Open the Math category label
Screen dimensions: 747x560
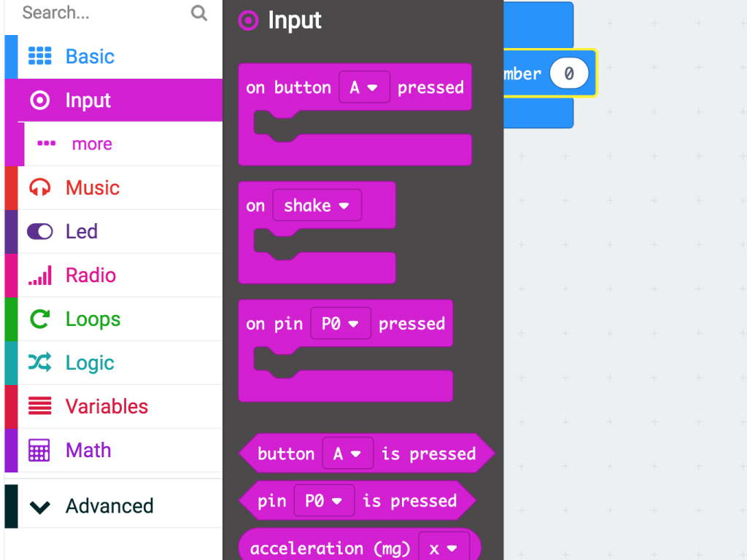88,450
